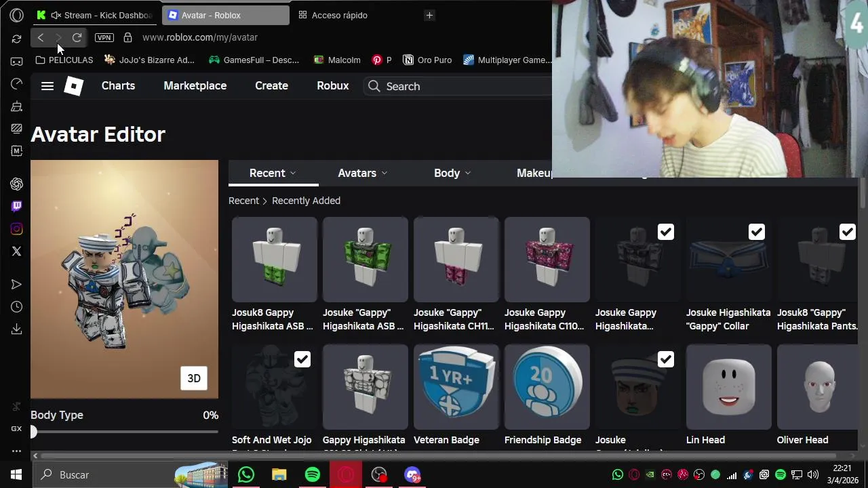Click the NVIDIA icon in system tray
This screenshot has width=868, height=488.
[650, 474]
